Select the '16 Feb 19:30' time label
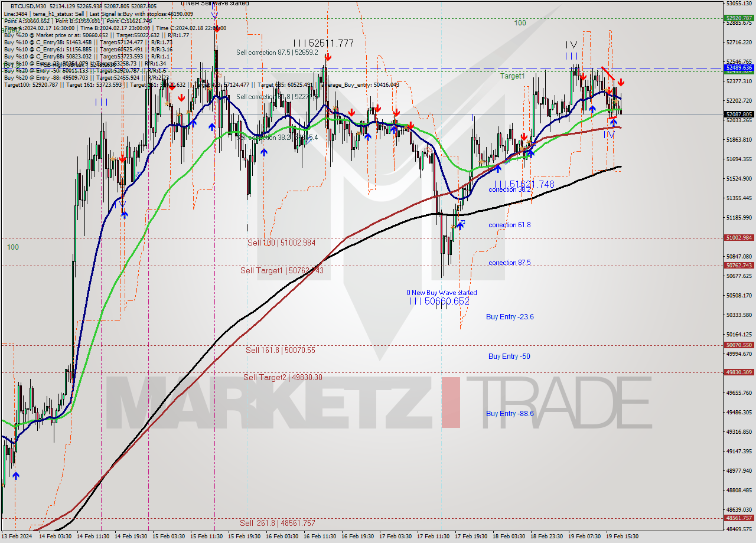Viewport: 756px width, 543px height. (357, 537)
